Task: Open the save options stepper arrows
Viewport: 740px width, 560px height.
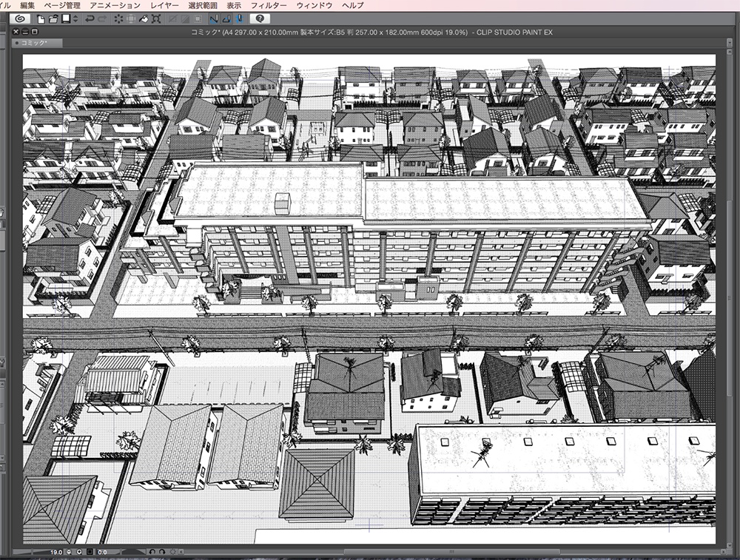Action: pyautogui.click(x=75, y=19)
